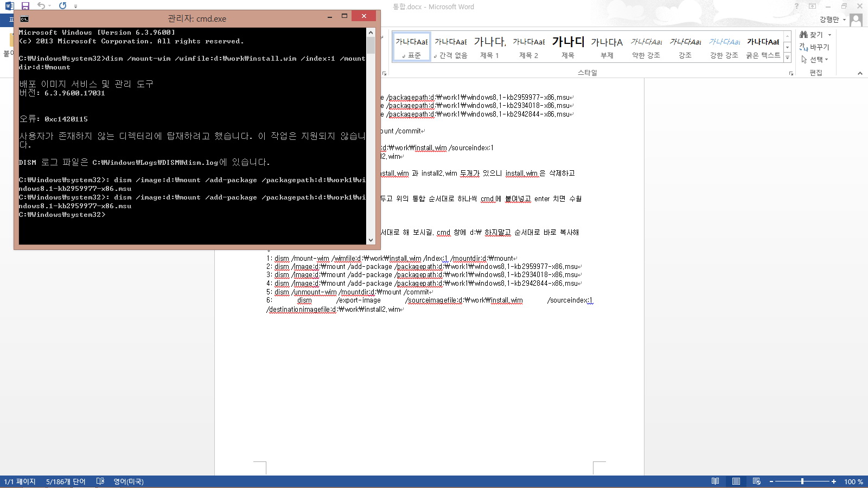
Task: Apply the 강한 강조 style
Action: pos(724,47)
